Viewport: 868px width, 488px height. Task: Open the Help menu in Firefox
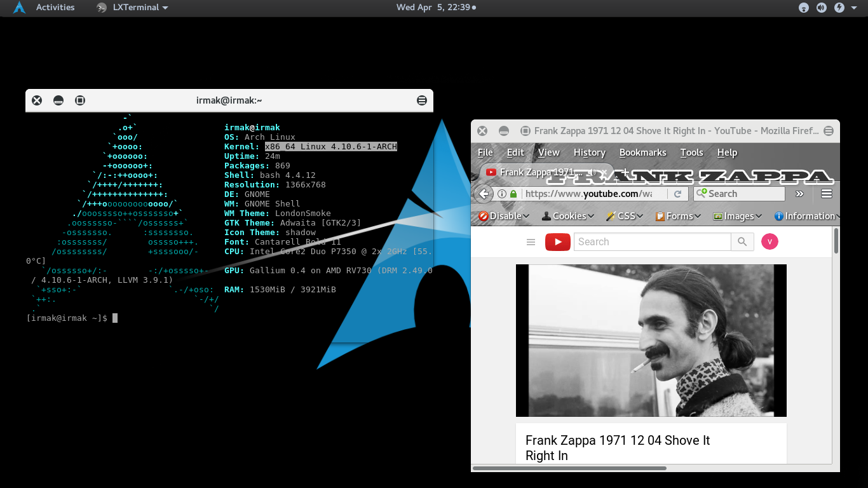(x=728, y=152)
